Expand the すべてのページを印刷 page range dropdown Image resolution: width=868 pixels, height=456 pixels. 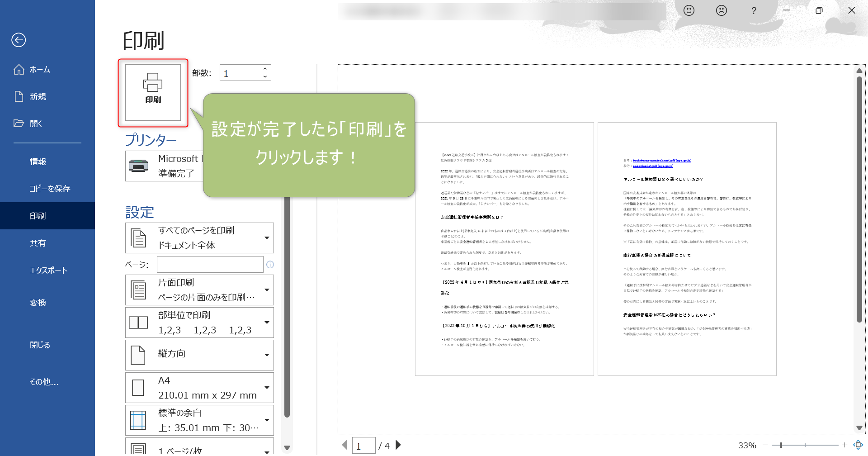click(x=267, y=237)
